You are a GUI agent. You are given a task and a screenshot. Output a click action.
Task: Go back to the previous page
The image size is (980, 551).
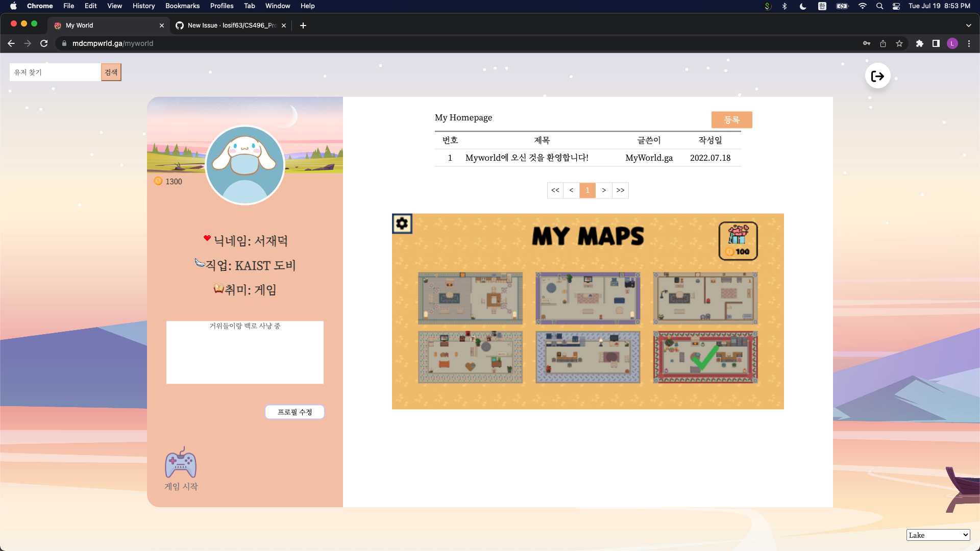[11, 43]
